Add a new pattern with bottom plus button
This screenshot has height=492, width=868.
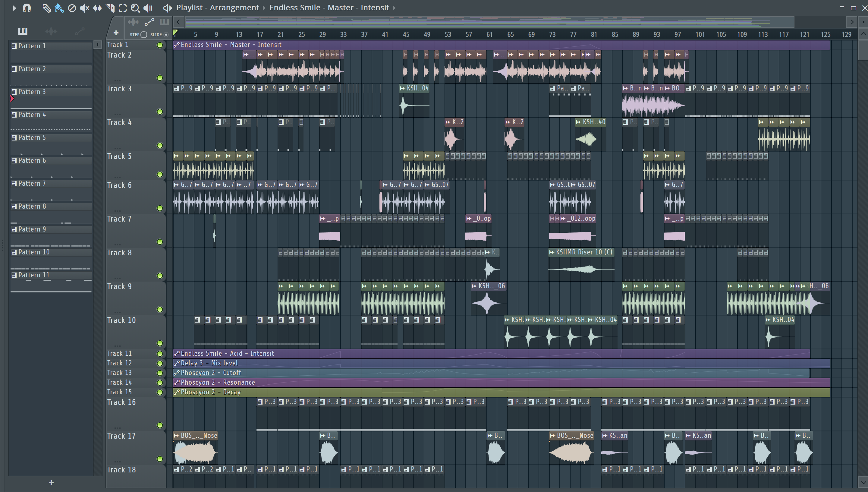(51, 483)
